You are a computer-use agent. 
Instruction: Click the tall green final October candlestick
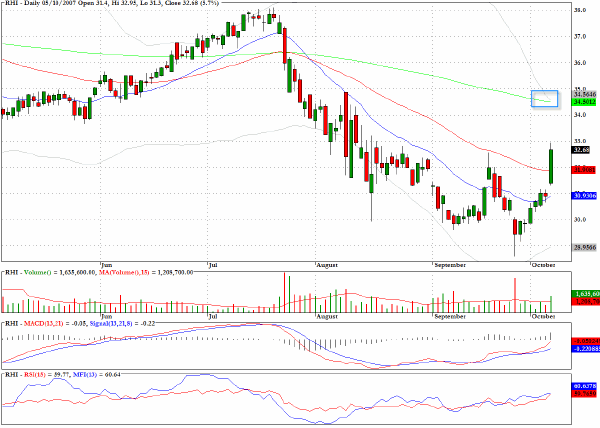pyautogui.click(x=551, y=166)
